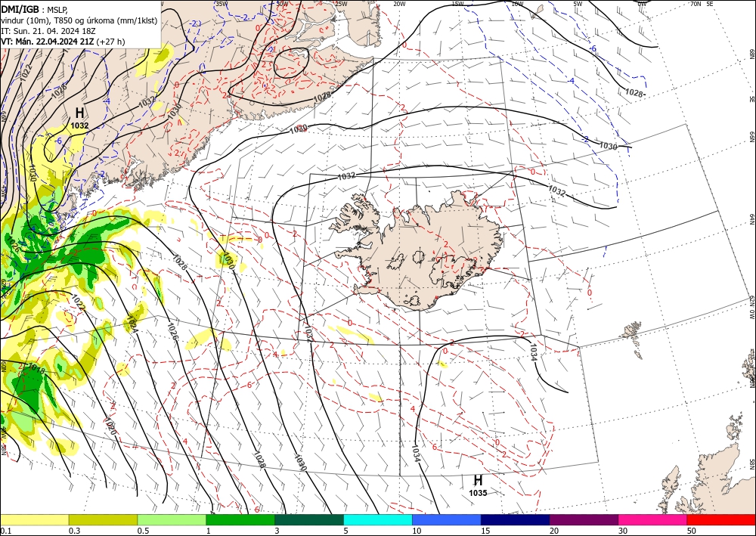Click the "IT: Sun. 21. 04. 2024 18Z" line
756x536 pixels.
coord(48,31)
